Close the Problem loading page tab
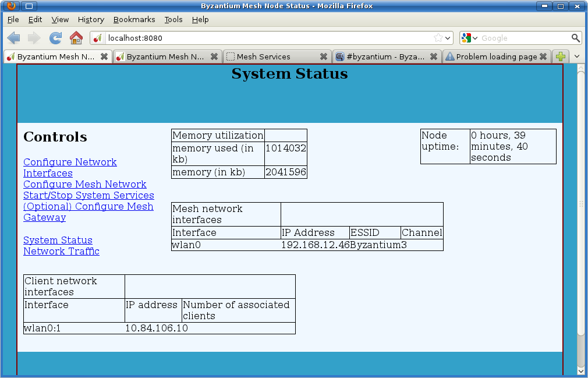 tap(543, 56)
